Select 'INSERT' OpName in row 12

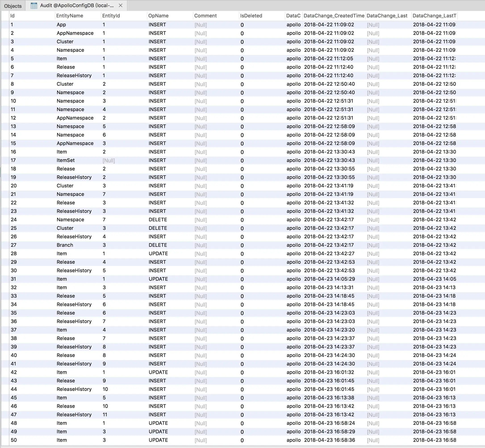point(157,118)
